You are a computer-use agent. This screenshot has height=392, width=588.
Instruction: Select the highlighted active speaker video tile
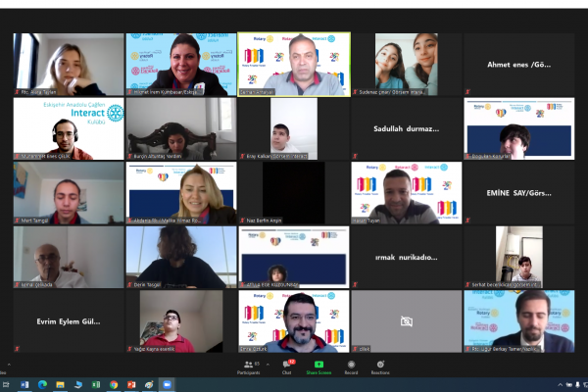coord(294,65)
